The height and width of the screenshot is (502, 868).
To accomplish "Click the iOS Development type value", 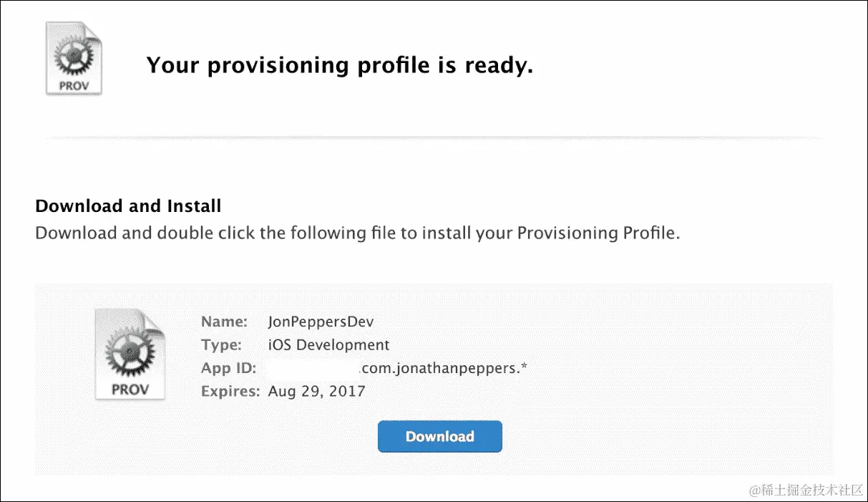I will click(x=328, y=344).
